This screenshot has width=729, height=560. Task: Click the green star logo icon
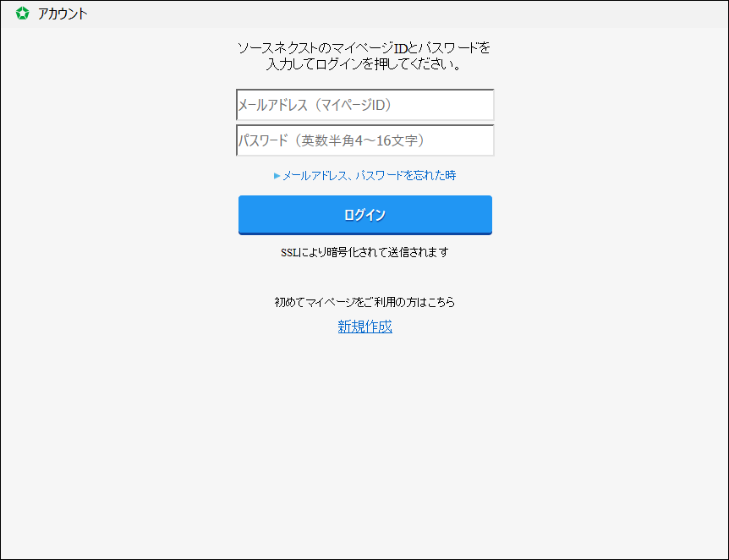tap(22, 14)
